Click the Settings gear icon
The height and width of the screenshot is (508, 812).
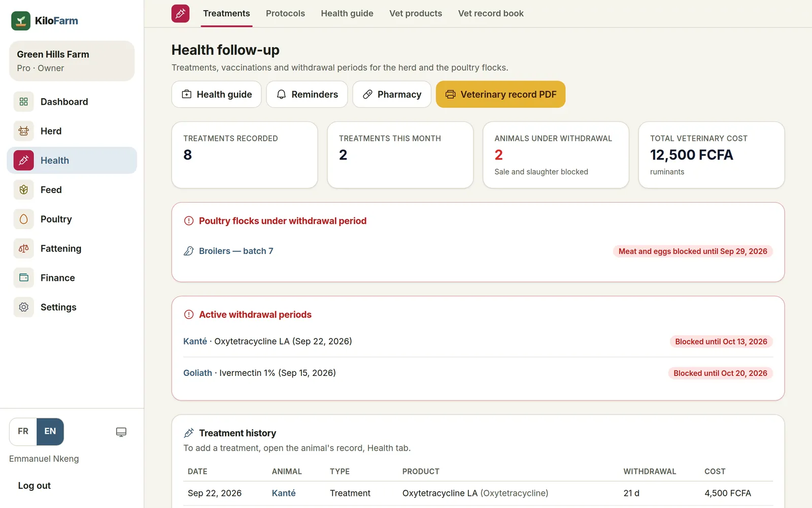[x=24, y=307]
